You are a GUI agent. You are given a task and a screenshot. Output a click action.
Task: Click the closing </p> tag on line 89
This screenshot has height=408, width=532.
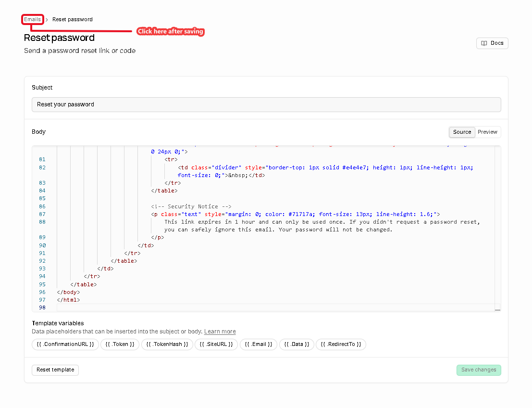coord(158,238)
